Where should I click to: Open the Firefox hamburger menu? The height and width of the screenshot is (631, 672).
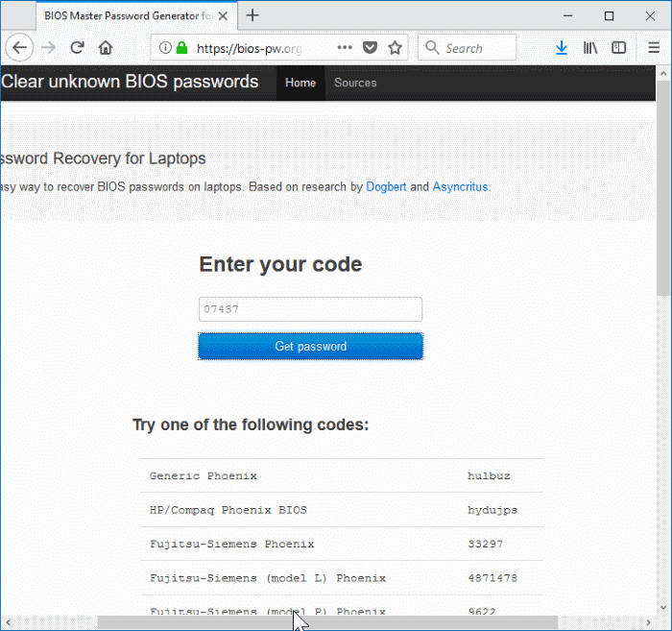(x=651, y=48)
